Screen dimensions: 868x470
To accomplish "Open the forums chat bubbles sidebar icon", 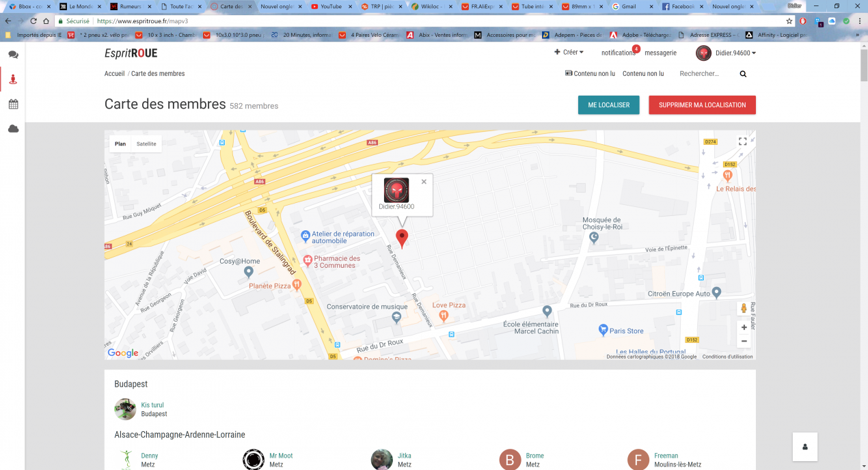I will click(13, 55).
